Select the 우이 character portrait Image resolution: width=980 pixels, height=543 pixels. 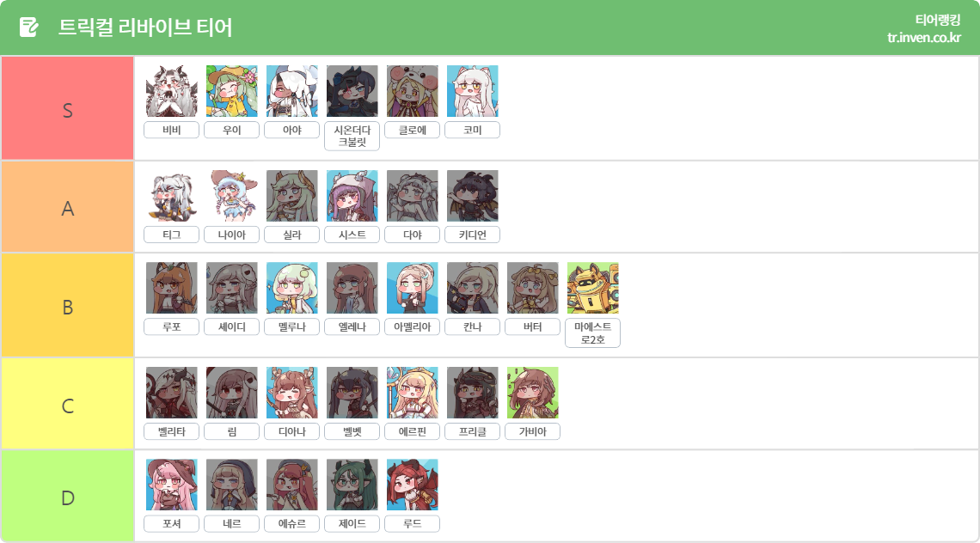point(232,91)
